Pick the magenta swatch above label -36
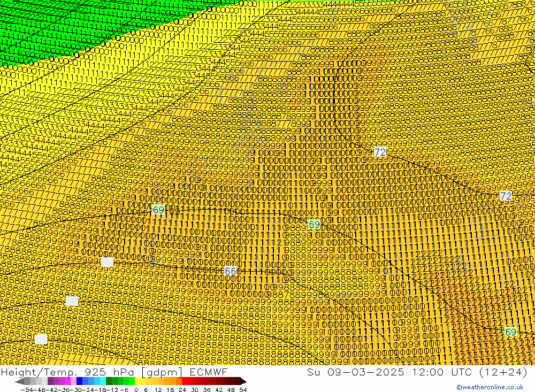The width and height of the screenshot is (535, 392). tap(68, 381)
